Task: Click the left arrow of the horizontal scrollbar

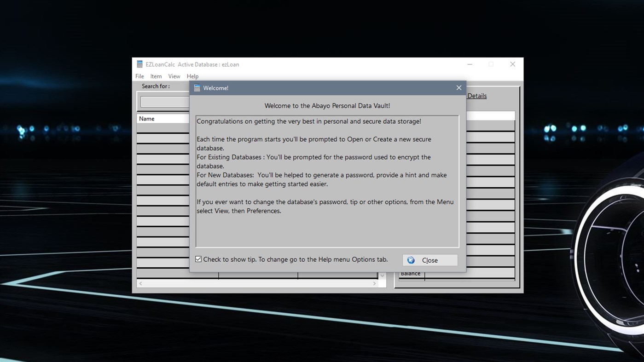Action: (140, 283)
